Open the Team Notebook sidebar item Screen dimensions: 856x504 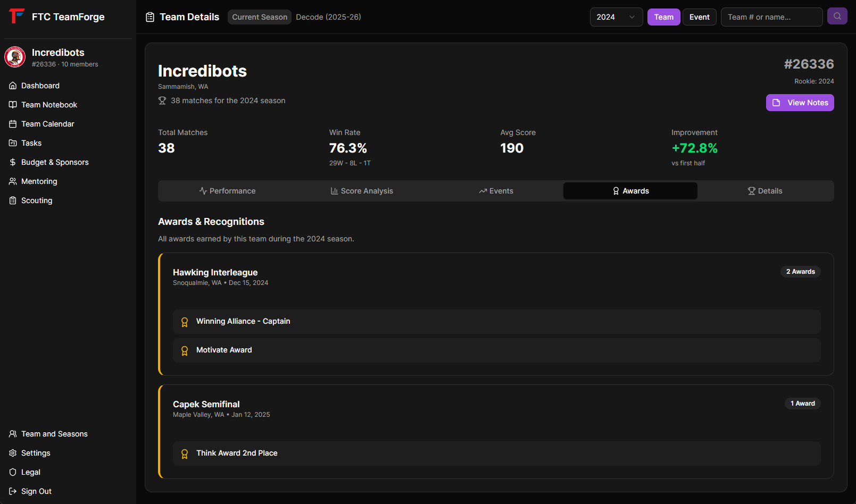(x=49, y=105)
